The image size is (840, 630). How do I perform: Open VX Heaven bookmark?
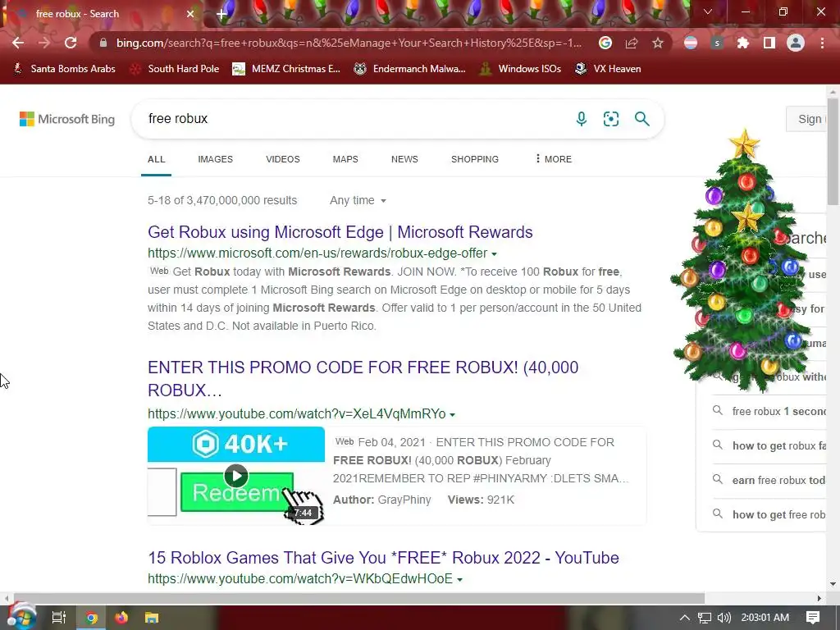pos(608,69)
